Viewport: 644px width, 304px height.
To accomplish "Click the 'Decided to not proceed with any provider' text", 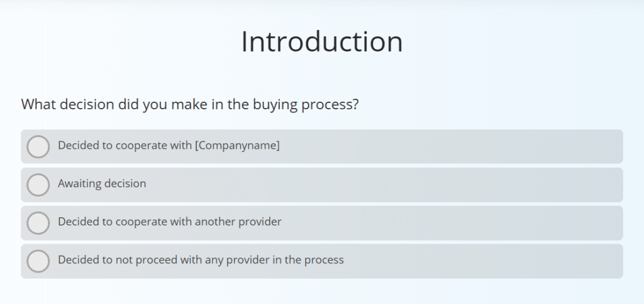I will (201, 259).
